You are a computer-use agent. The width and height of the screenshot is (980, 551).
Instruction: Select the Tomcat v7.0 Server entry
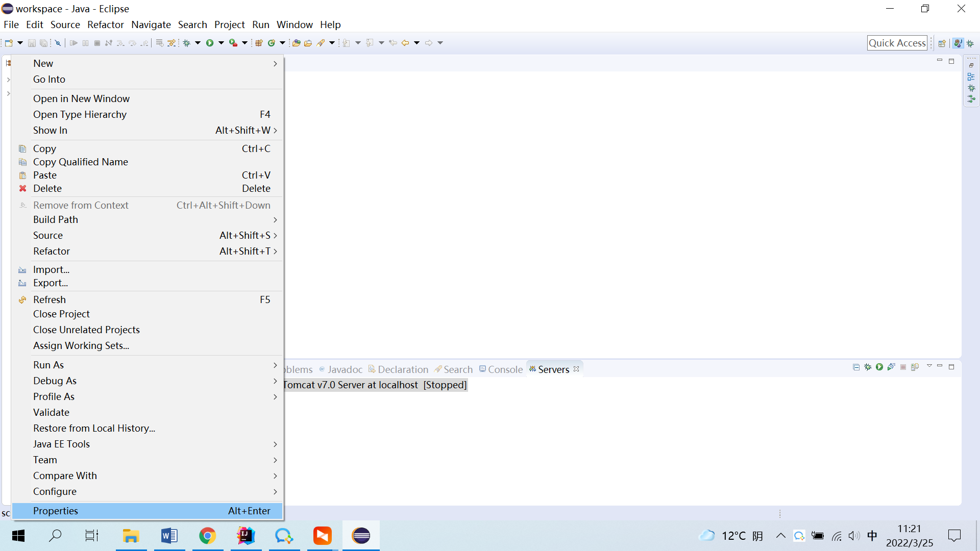pyautogui.click(x=375, y=385)
